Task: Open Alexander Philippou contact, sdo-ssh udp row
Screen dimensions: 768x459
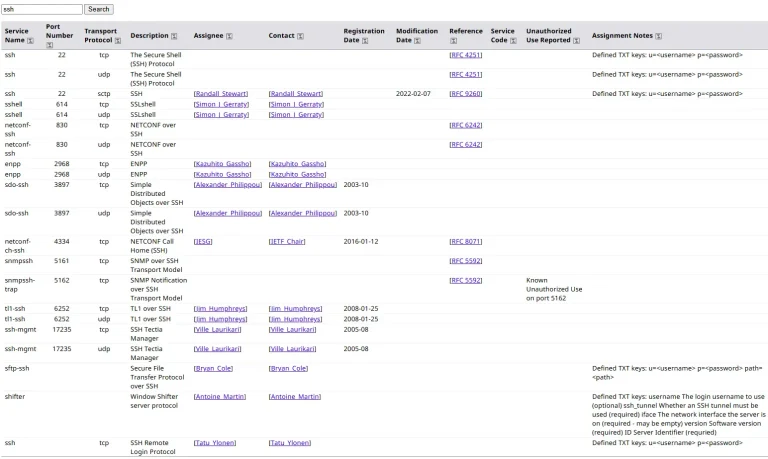Action: [x=303, y=214]
